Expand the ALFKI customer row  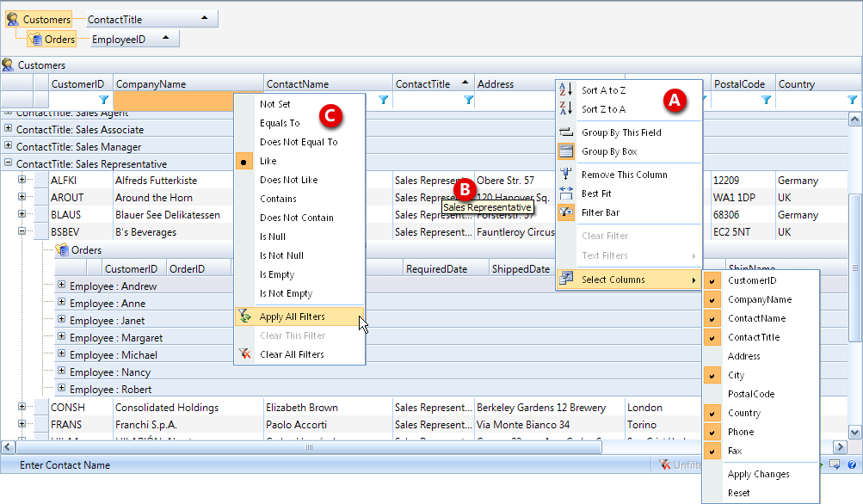click(x=22, y=180)
